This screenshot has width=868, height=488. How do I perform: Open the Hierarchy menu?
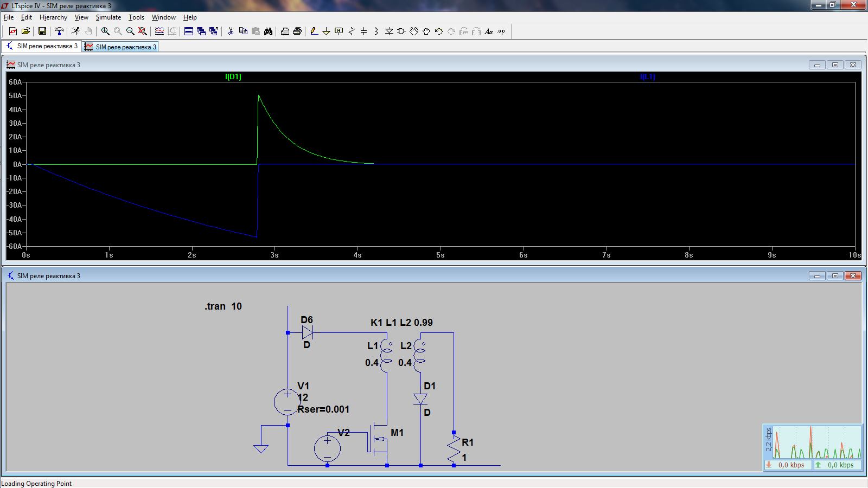pos(53,17)
